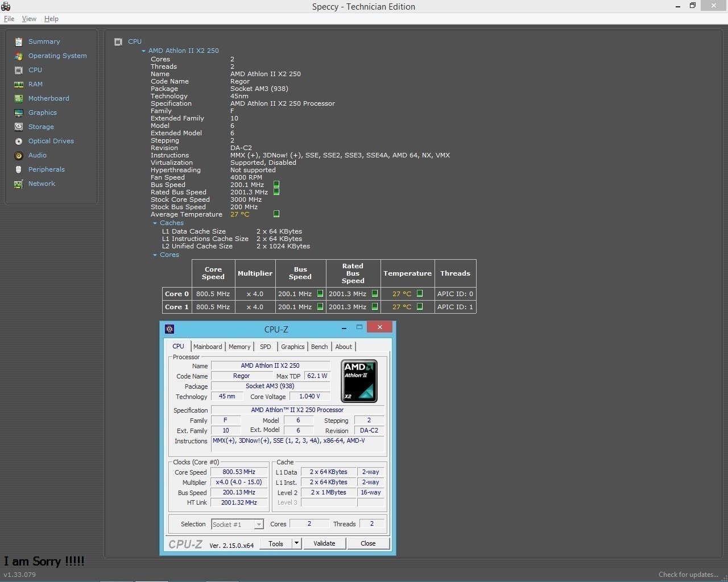Open the Storage drive icon

(19, 127)
